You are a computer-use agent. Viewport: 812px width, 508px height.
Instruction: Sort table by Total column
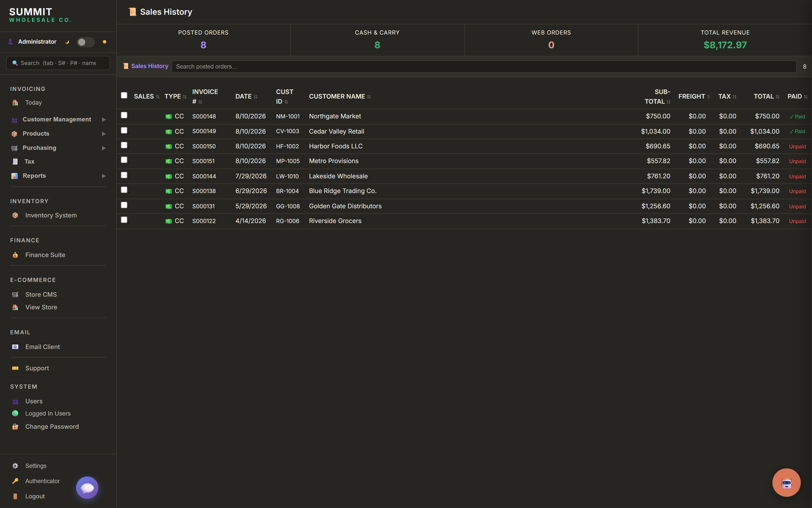tap(766, 97)
